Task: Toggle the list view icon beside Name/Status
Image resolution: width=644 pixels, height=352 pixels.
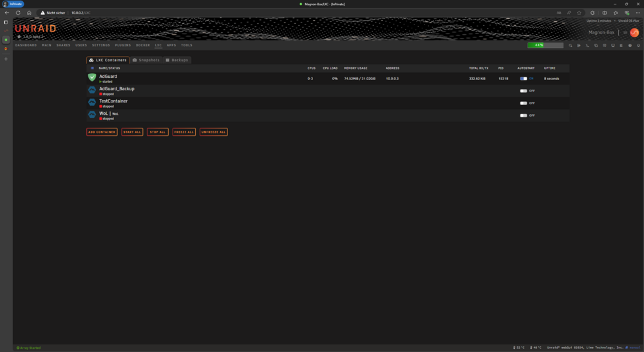Action: pyautogui.click(x=92, y=68)
